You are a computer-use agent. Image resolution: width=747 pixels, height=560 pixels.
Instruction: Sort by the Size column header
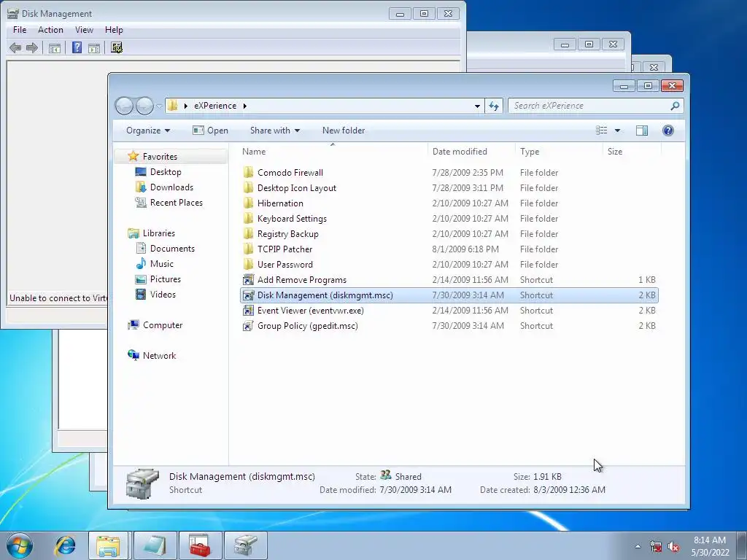click(632, 152)
